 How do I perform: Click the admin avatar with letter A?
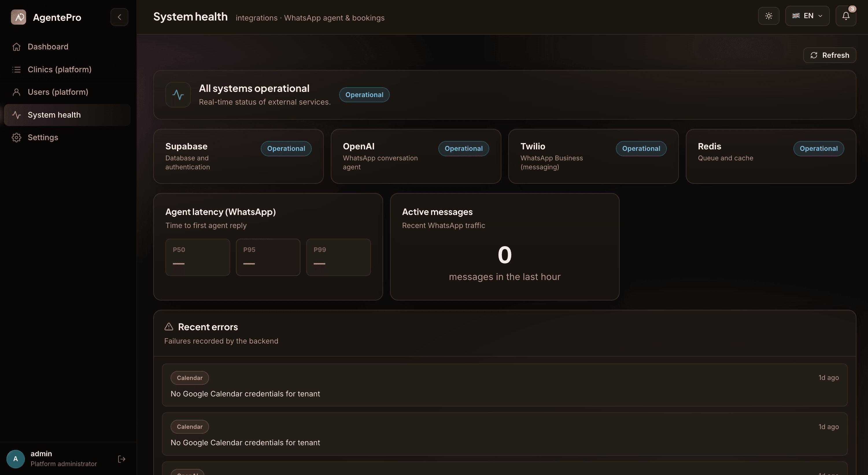tap(16, 459)
